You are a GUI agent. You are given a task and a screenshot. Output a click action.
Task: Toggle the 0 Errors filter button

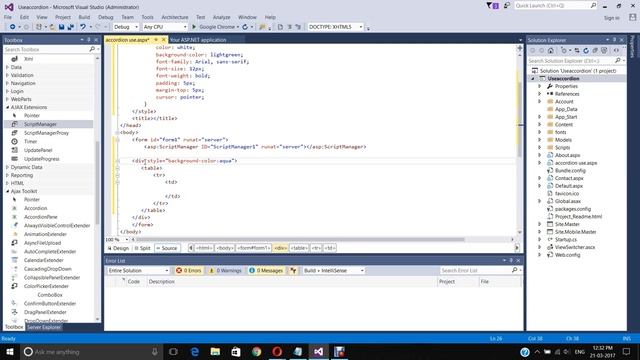[189, 271]
